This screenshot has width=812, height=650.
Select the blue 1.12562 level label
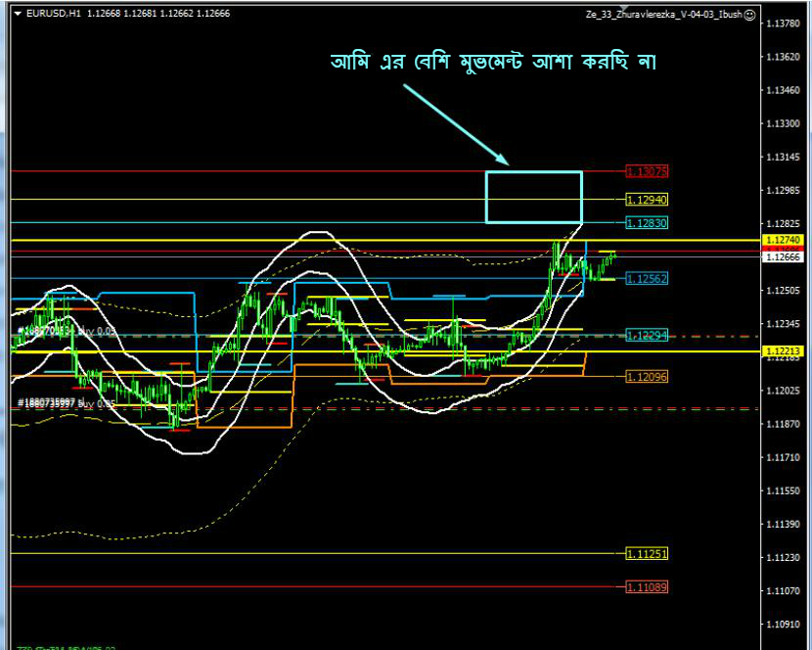pyautogui.click(x=647, y=279)
